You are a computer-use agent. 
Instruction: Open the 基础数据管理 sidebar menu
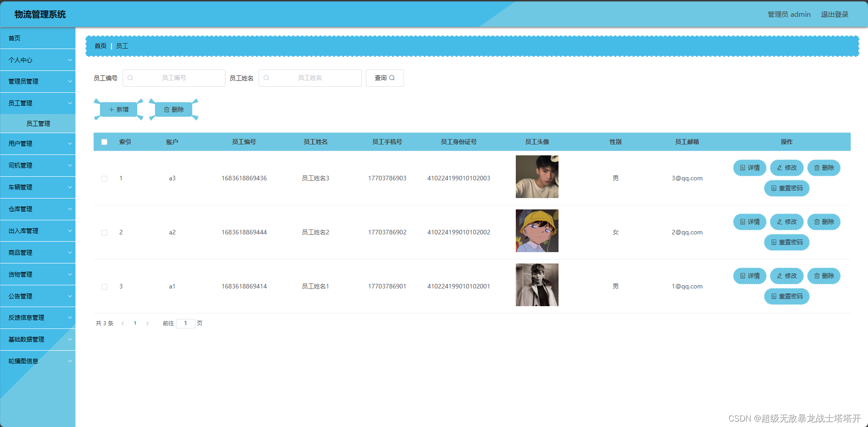point(38,339)
